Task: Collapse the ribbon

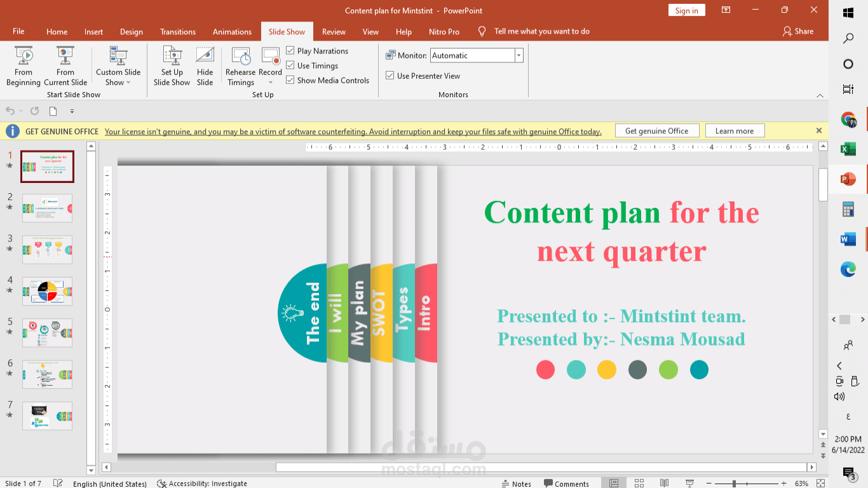Action: coord(820,95)
